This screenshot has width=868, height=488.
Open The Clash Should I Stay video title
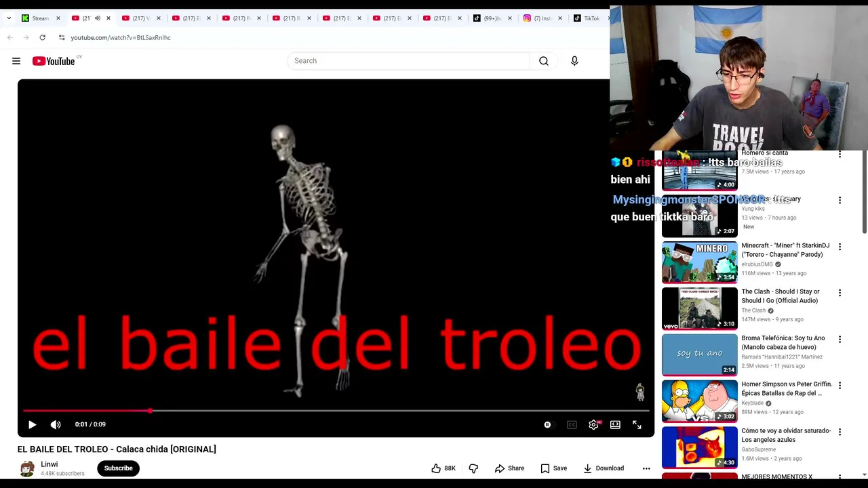pyautogui.click(x=781, y=296)
